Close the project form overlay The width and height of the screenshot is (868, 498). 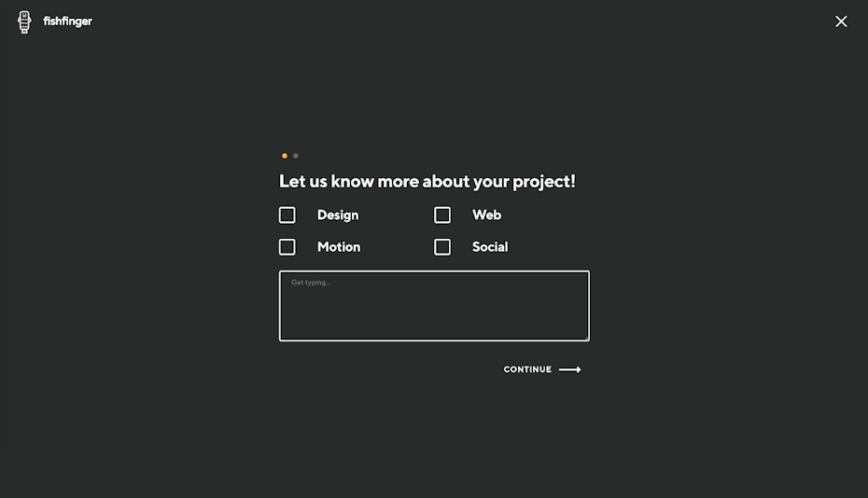[841, 21]
